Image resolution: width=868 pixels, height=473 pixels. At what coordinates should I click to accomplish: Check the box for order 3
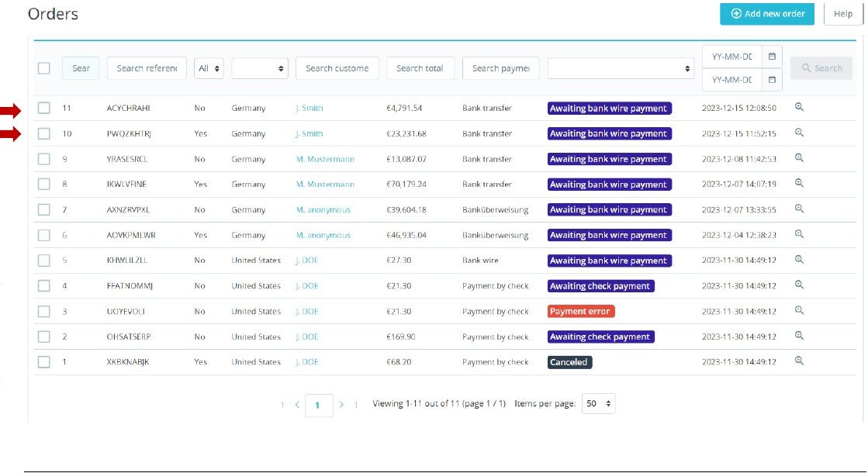pyautogui.click(x=44, y=311)
